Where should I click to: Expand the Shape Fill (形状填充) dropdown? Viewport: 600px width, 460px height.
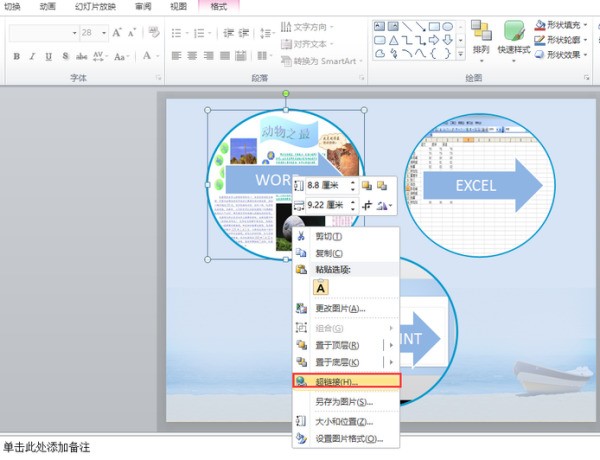(x=586, y=25)
